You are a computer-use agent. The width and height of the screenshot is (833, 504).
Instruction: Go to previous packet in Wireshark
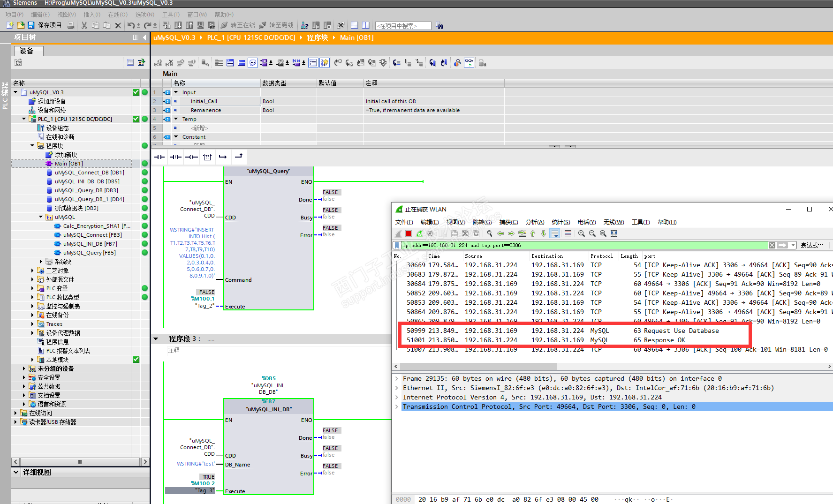[500, 233]
